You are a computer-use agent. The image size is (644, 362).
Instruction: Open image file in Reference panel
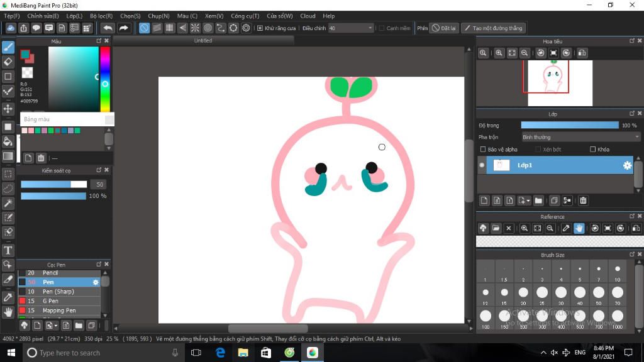(496, 228)
